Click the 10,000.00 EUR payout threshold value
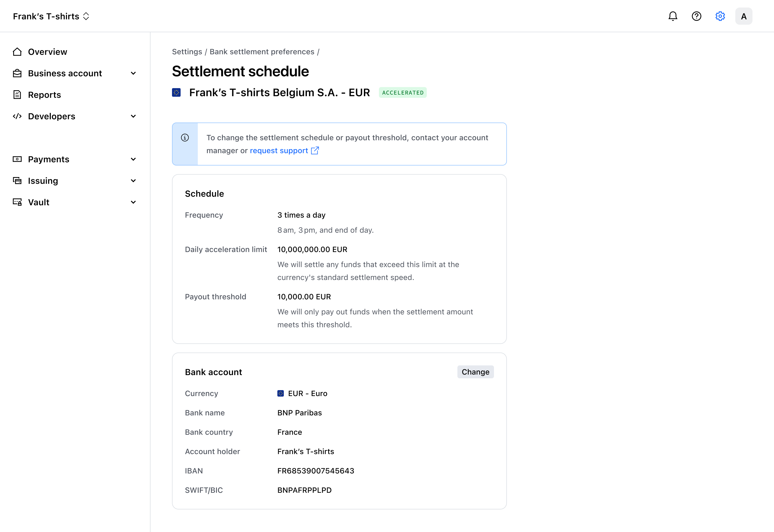The image size is (774, 532). pos(304,297)
